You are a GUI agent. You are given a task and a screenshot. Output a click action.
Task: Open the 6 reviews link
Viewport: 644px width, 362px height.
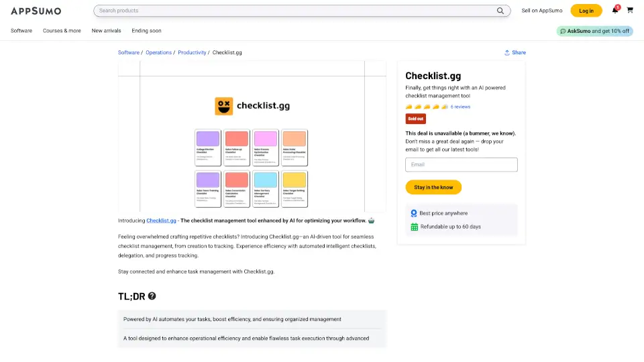pyautogui.click(x=460, y=107)
